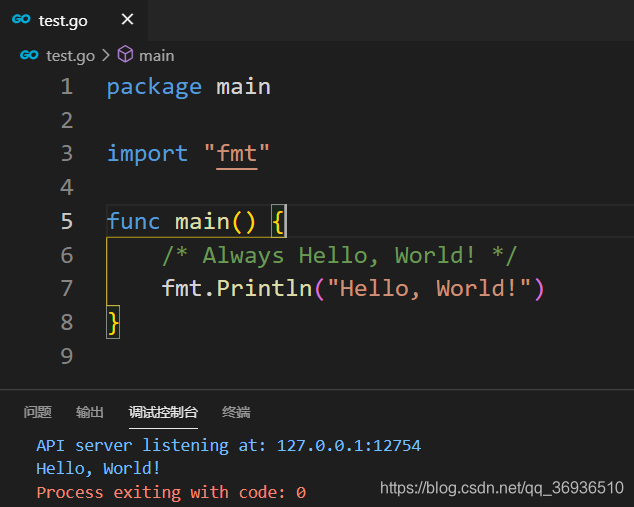634x507 pixels.
Task: Expand breadcrumb chevron after test.go
Action: point(106,55)
